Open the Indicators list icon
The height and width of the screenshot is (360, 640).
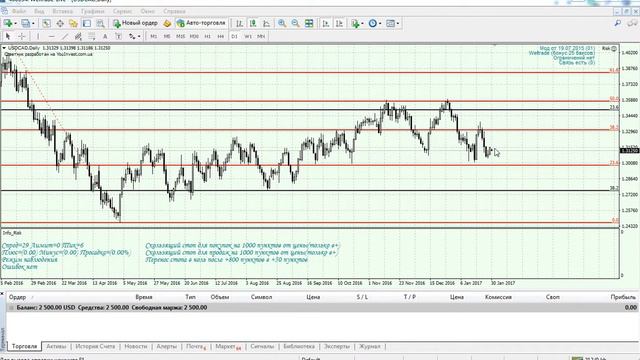(x=355, y=23)
